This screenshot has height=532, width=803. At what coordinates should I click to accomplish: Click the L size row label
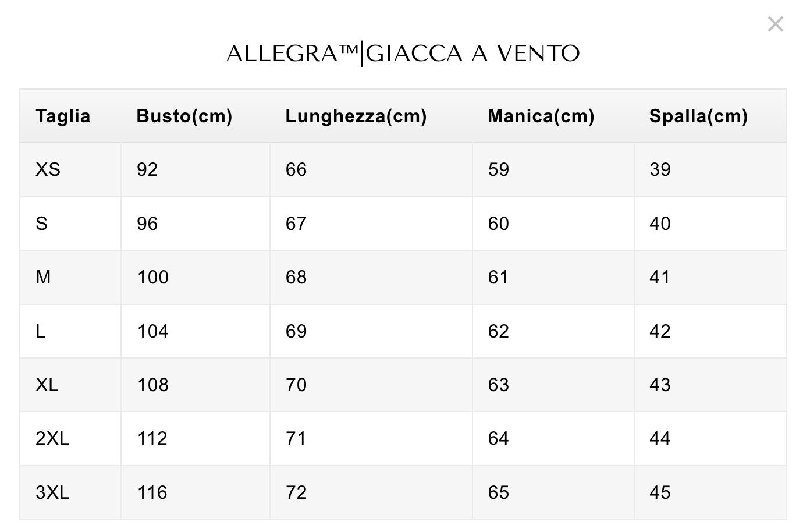tap(40, 331)
